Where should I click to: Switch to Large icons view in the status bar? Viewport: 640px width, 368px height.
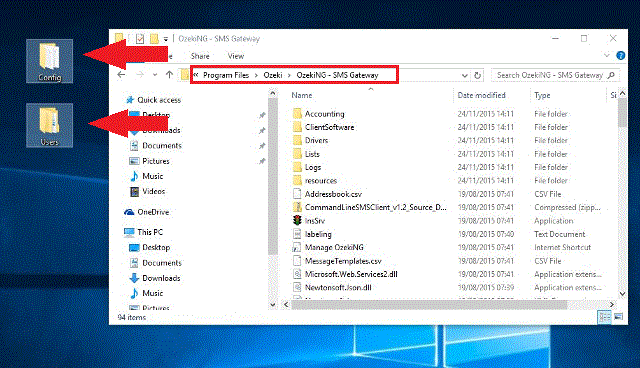pyautogui.click(x=619, y=317)
